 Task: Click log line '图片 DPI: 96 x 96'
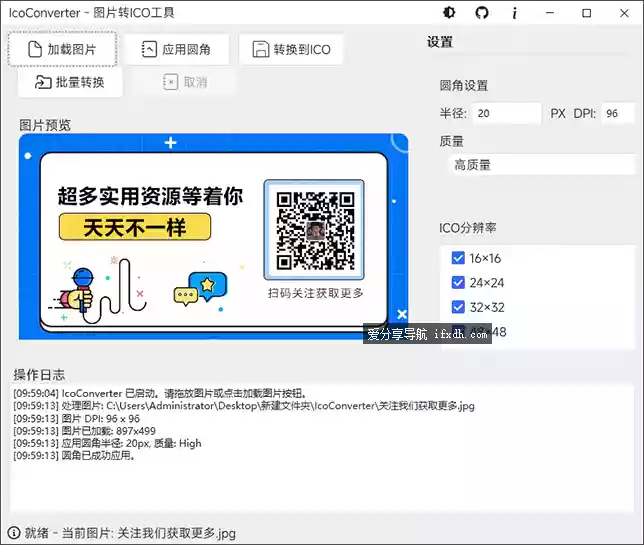coord(76,419)
